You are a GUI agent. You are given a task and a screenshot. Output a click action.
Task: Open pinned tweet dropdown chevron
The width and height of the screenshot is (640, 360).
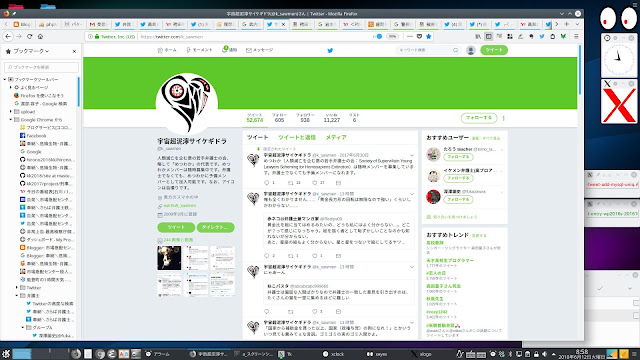click(x=412, y=156)
